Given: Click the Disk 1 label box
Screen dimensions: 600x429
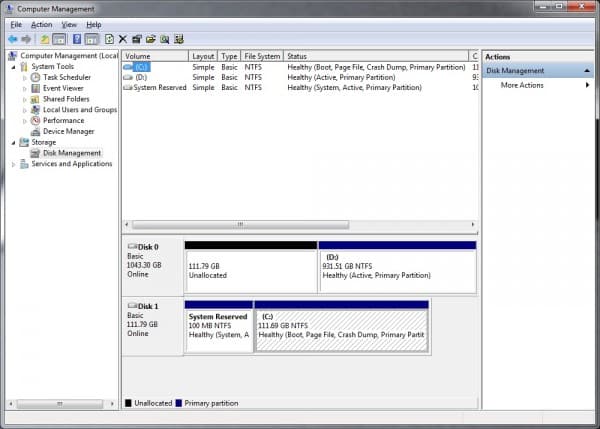Looking at the screenshot, I should click(152, 326).
